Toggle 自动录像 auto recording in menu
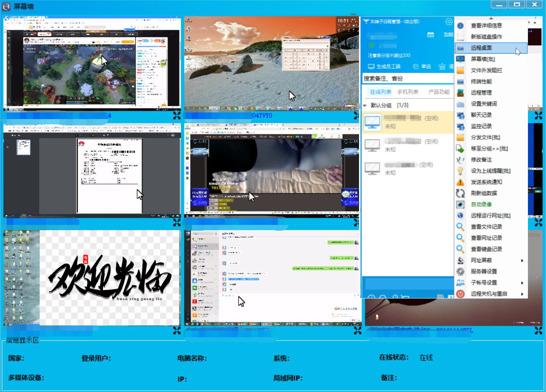The height and width of the screenshot is (392, 546). click(x=480, y=204)
